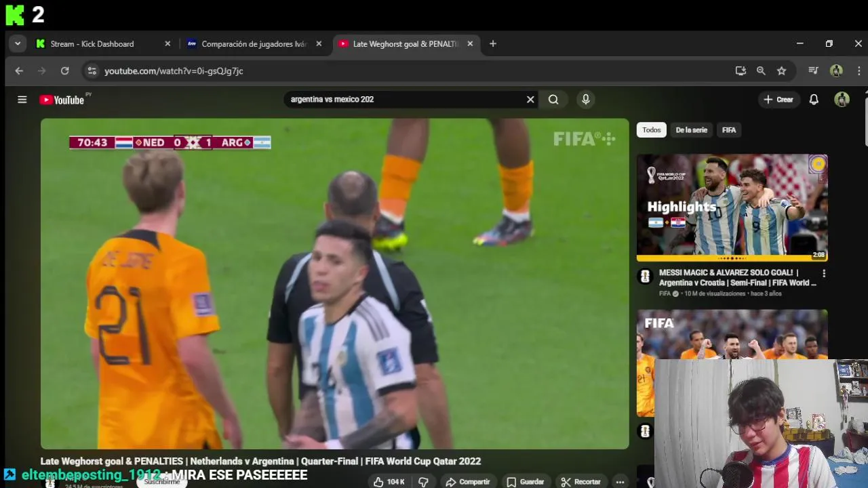Open a new browser tab
Viewport: 868px width, 488px height.
pos(493,43)
